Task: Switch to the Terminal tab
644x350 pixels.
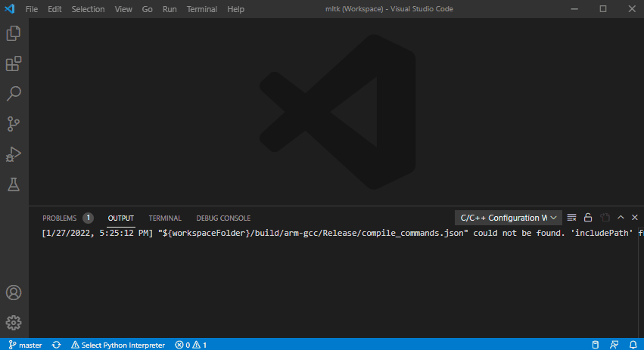Action: point(165,218)
